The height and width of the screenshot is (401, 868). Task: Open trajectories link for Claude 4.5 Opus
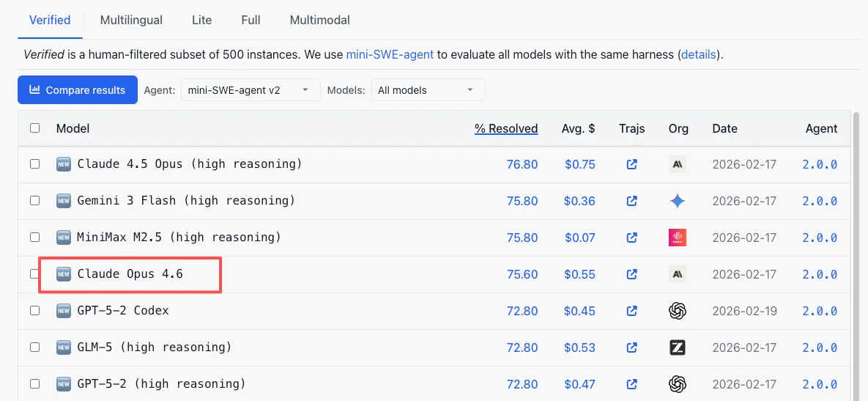click(x=631, y=164)
